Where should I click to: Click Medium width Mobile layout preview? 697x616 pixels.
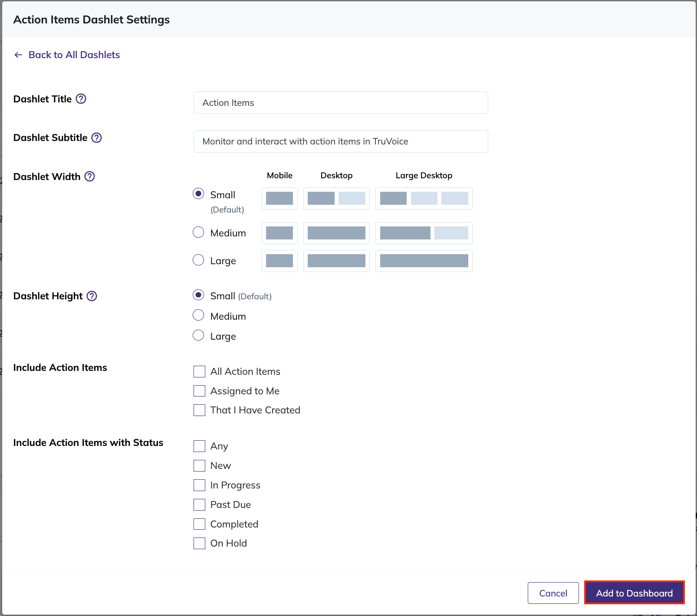tap(279, 233)
